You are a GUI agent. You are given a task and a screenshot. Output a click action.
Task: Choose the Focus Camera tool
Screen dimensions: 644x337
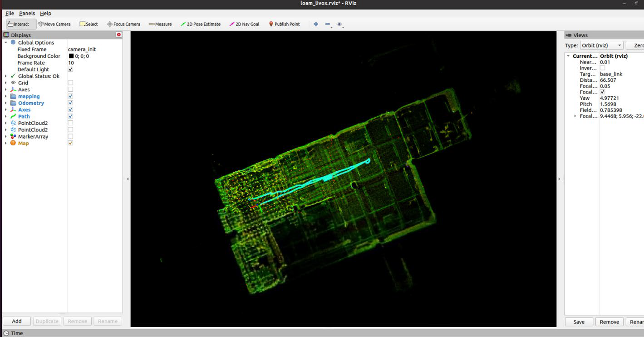point(123,24)
